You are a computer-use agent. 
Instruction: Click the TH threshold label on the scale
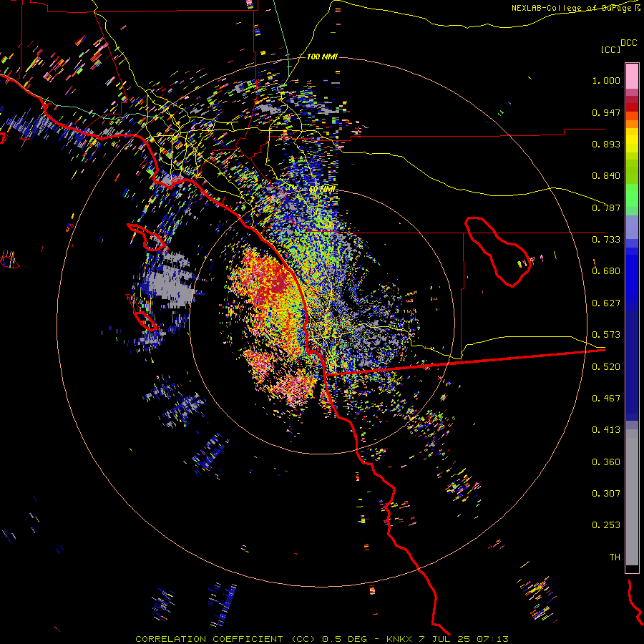point(615,557)
